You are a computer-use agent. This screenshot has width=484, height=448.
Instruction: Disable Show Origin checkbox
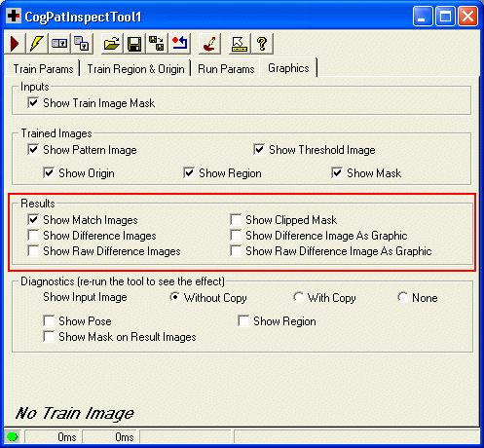point(49,173)
